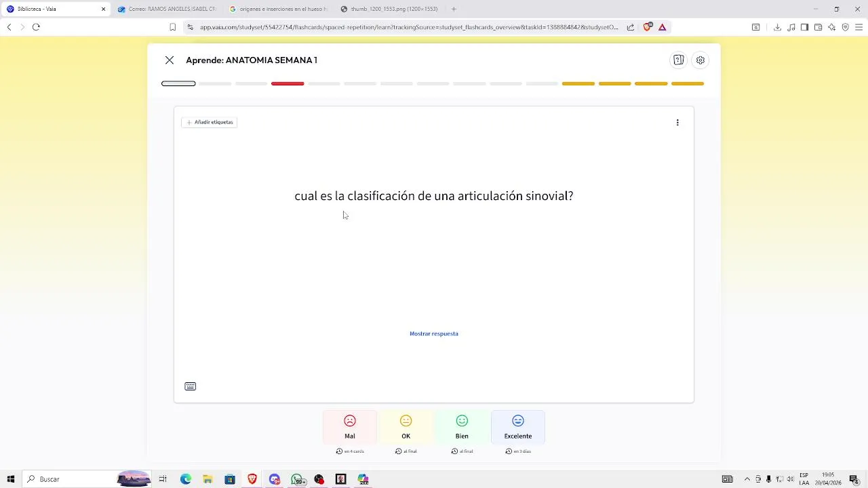Screen dimensions: 868x488
Task: Click the address bar URL
Action: (x=409, y=27)
